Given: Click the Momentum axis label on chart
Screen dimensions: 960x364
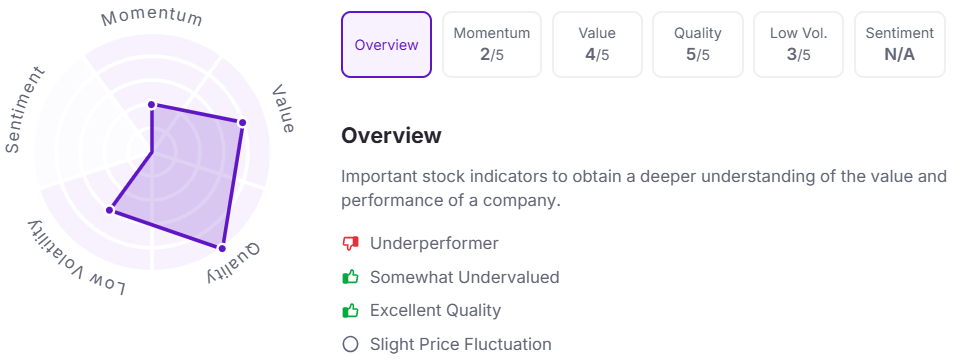Looking at the screenshot, I should 152,18.
